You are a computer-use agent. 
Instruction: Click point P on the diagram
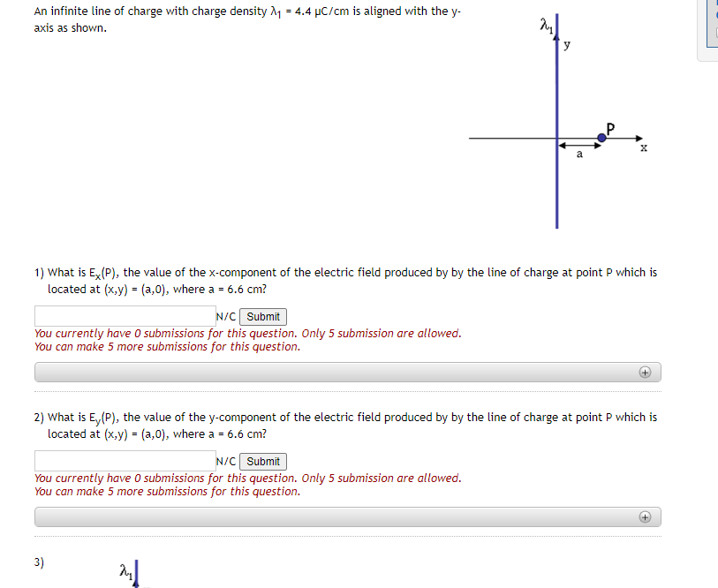click(601, 135)
